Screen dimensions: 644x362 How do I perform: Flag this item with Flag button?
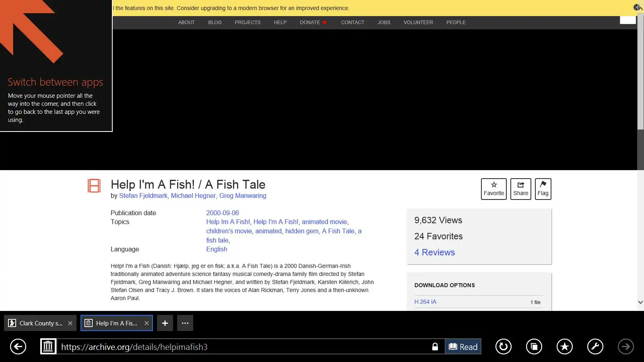[543, 189]
